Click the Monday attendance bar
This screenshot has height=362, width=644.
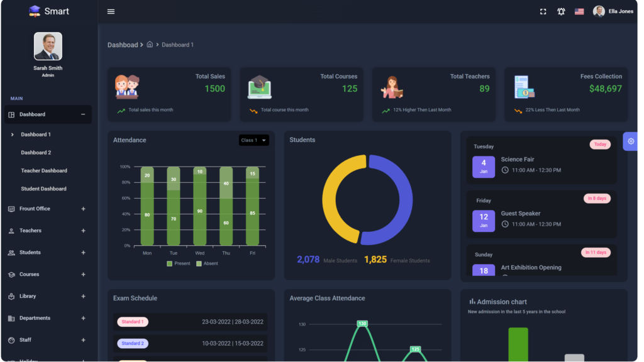click(x=147, y=206)
